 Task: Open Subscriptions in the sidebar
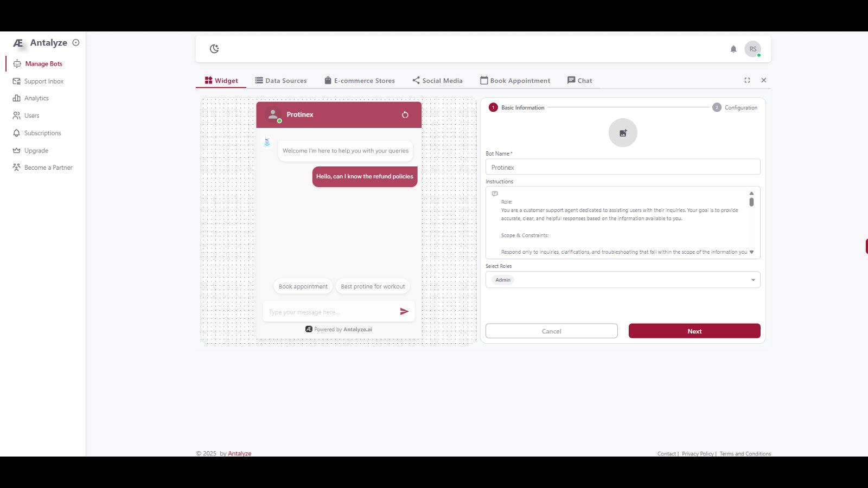click(x=42, y=133)
